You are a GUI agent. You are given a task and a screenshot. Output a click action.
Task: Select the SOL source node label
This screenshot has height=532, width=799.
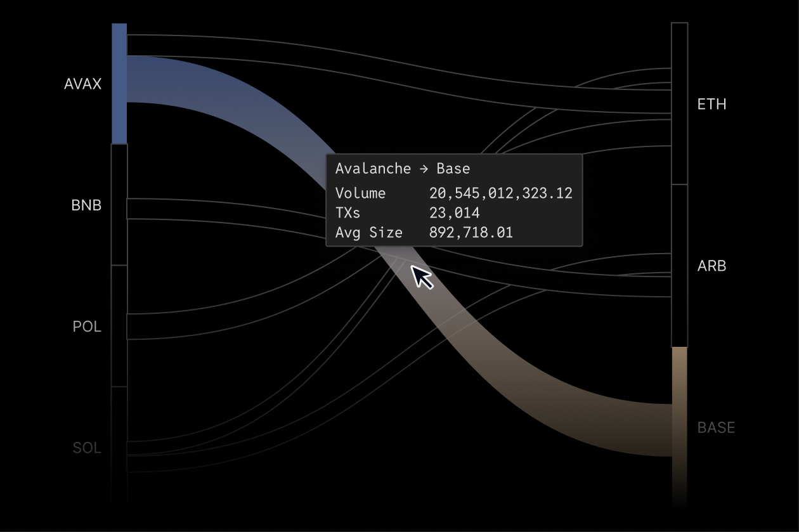point(87,448)
